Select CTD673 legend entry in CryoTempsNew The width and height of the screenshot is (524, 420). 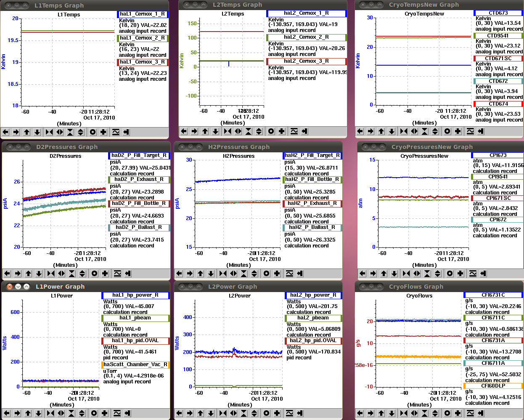[498, 13]
